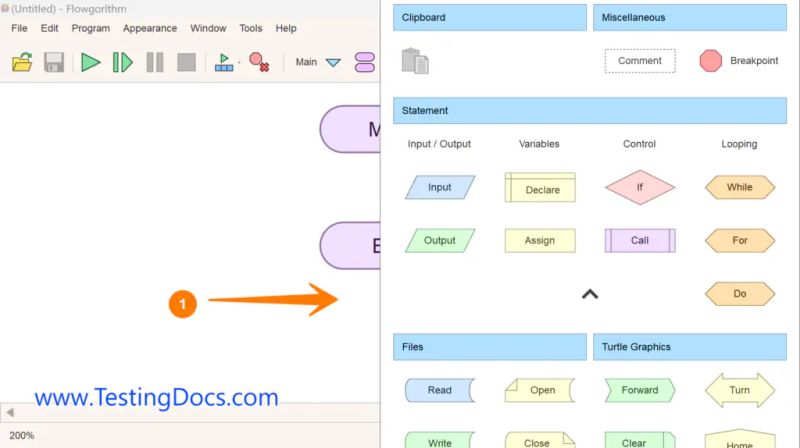
Task: Select the Write file shape
Action: click(440, 441)
